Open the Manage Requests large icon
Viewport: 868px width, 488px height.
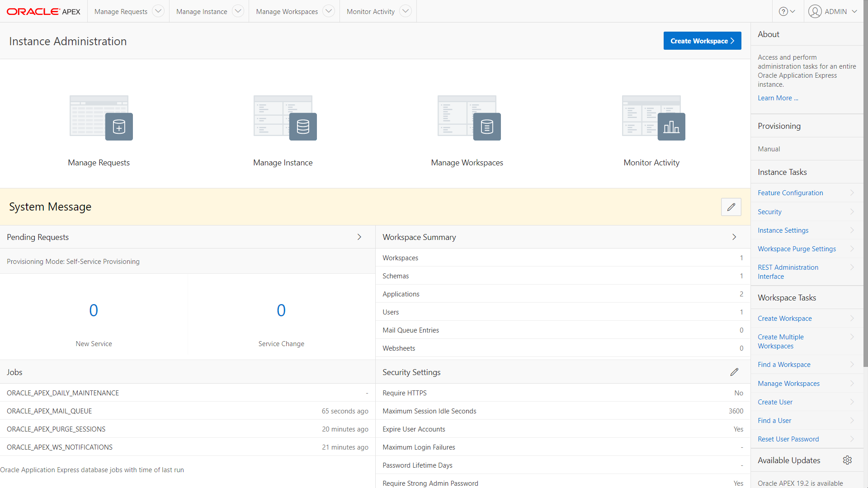(101, 118)
